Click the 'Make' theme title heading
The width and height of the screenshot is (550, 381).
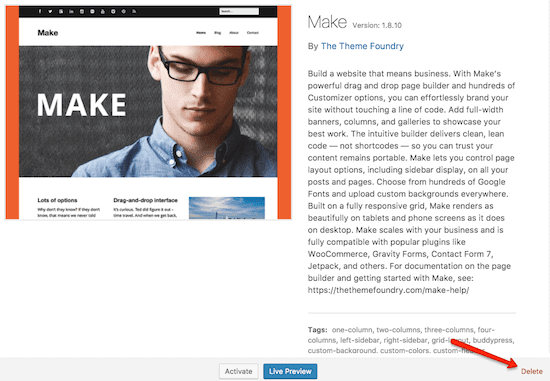pos(327,22)
